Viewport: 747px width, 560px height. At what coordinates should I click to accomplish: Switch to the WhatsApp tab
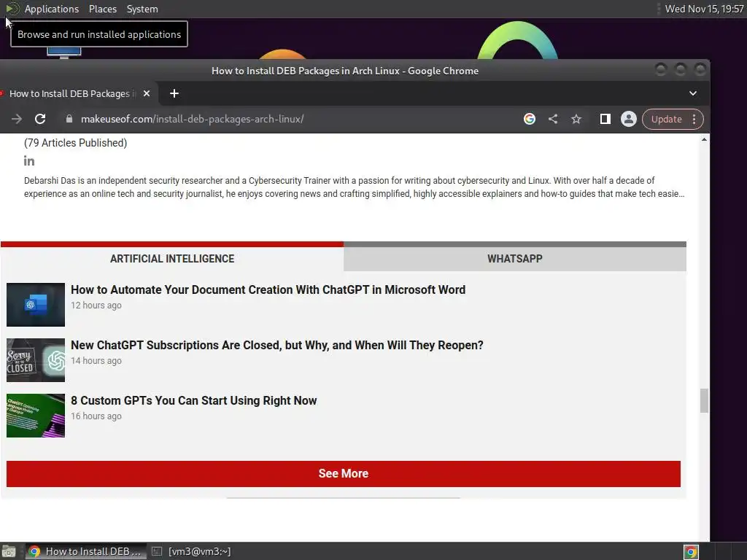pyautogui.click(x=515, y=259)
